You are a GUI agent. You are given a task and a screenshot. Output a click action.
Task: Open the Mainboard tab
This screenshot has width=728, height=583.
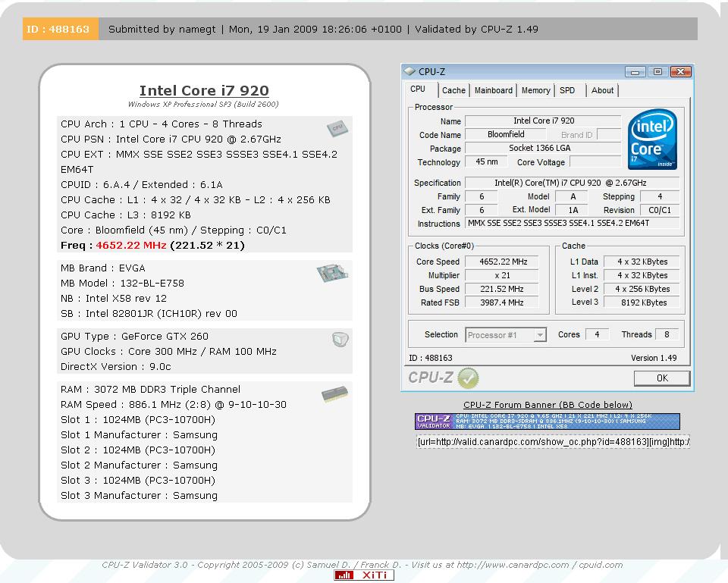494,90
